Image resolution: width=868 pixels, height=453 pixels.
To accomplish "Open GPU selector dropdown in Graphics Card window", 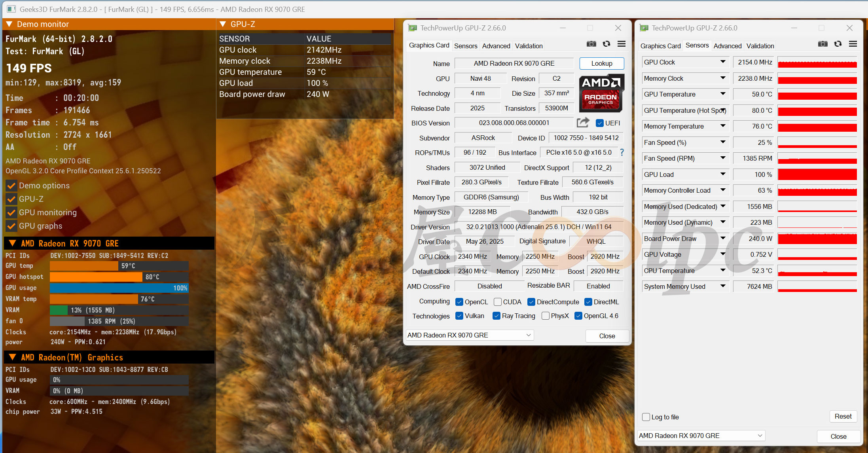I will pyautogui.click(x=470, y=335).
